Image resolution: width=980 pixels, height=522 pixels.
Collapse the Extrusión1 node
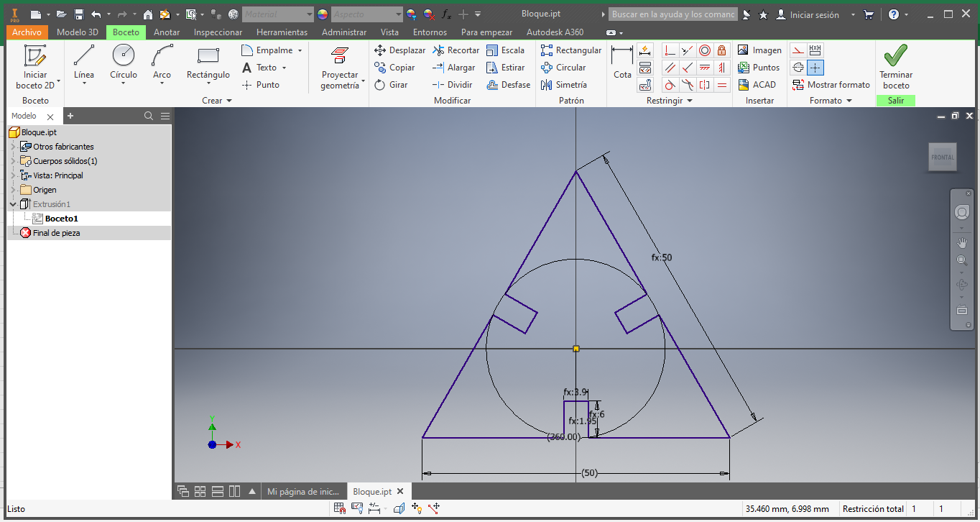[13, 204]
